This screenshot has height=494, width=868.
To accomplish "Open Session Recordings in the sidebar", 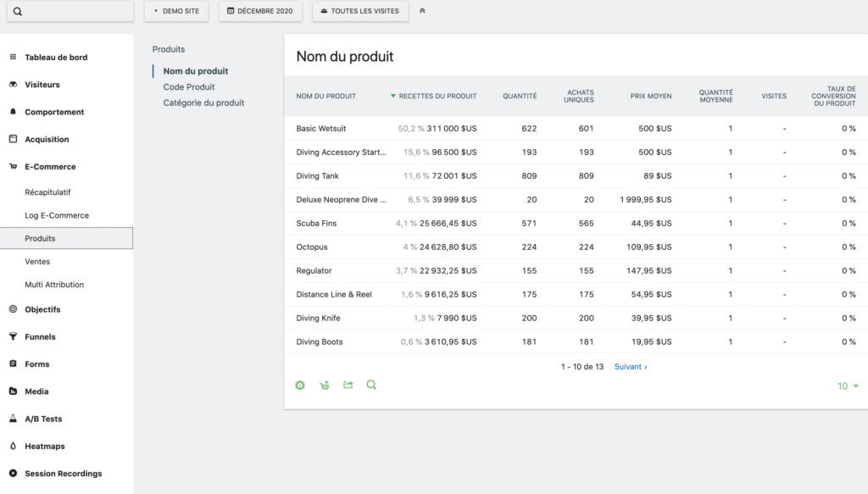I will tap(63, 474).
